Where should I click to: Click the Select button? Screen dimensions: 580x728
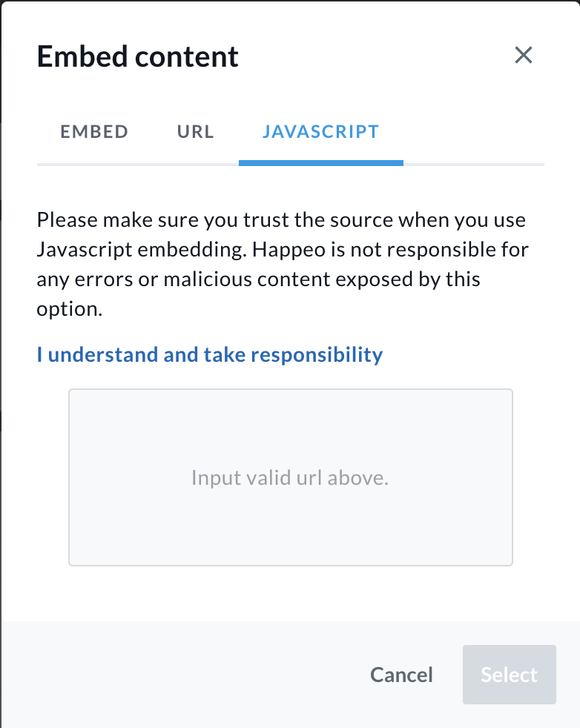tap(509, 675)
